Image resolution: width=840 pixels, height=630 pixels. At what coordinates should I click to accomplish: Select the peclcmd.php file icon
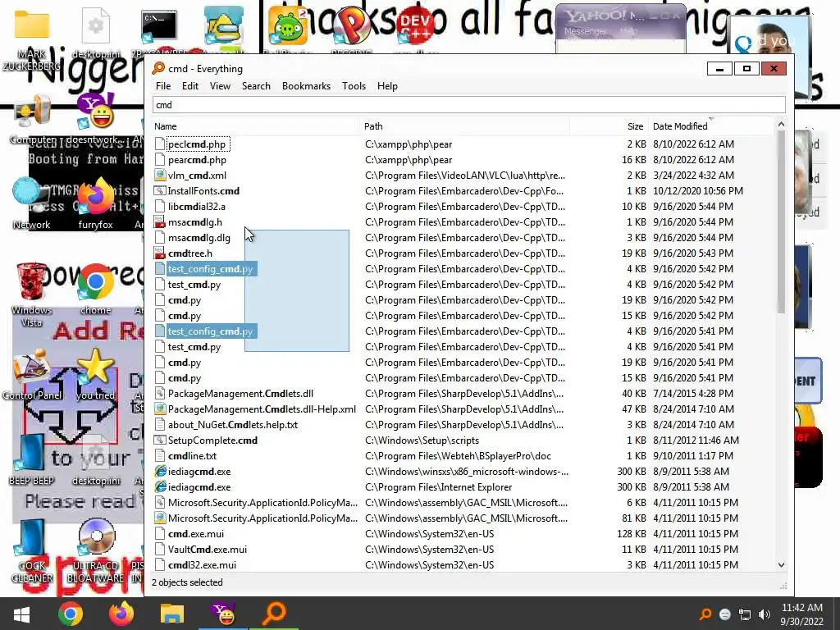coord(160,144)
